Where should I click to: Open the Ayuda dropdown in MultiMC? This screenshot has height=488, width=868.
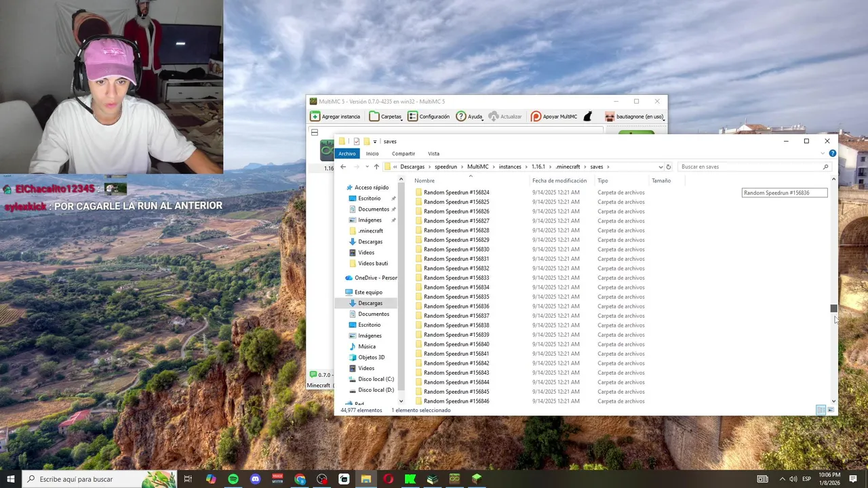[x=469, y=117]
